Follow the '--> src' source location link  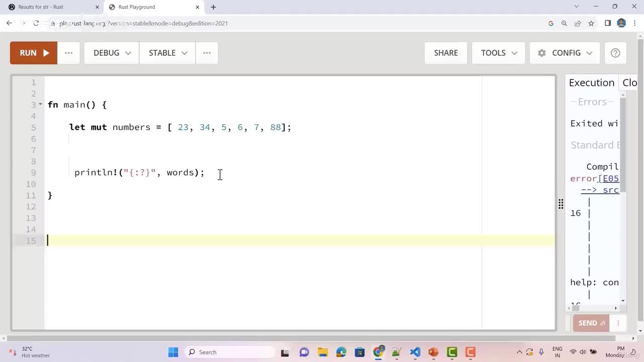600,190
